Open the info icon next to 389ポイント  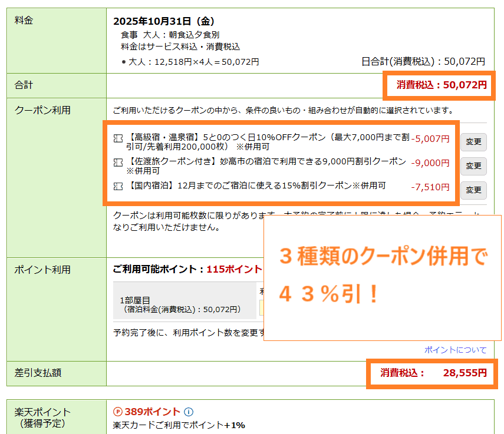point(189,412)
